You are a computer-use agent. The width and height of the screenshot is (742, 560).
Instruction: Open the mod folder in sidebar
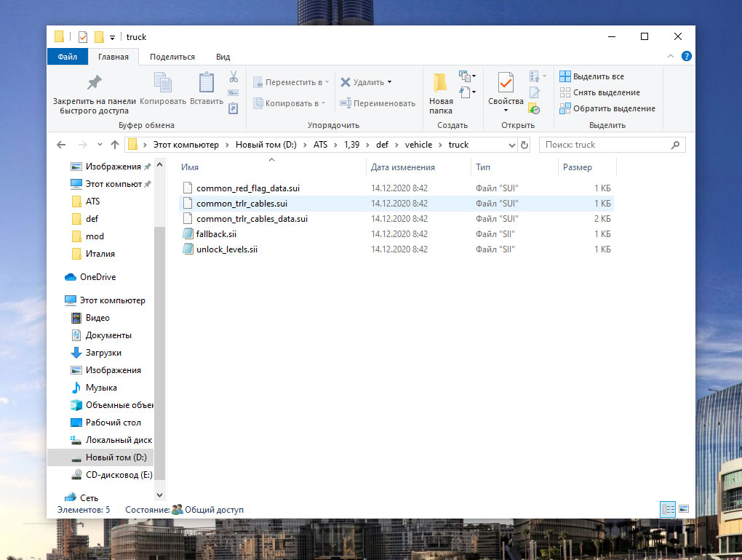click(95, 236)
